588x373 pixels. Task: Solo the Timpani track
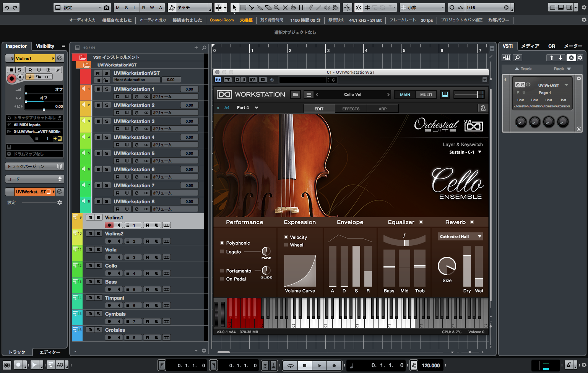98,298
